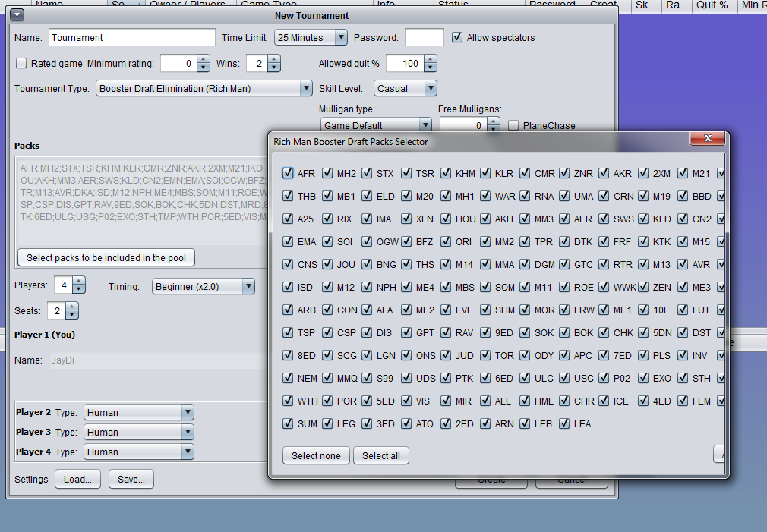767x532 pixels.
Task: Toggle the LEA pack checkbox
Action: click(564, 423)
